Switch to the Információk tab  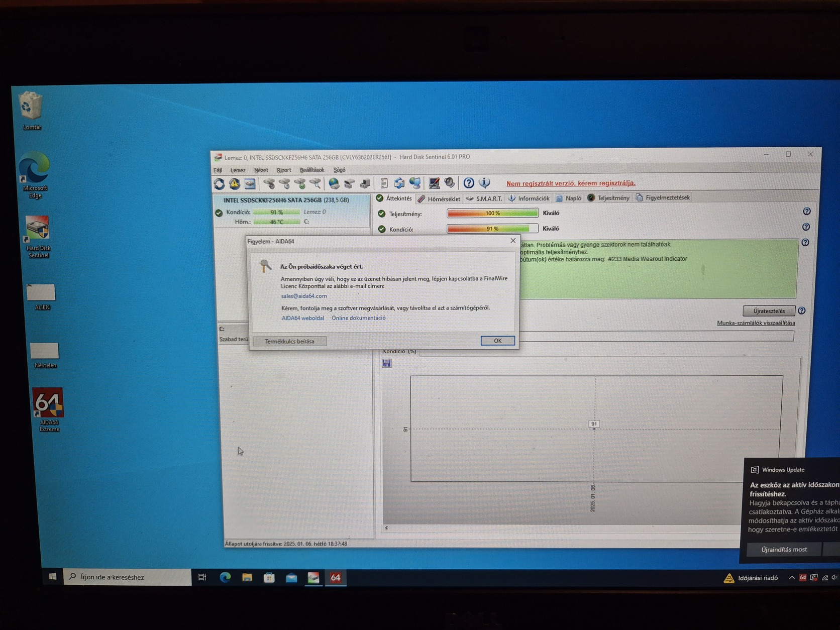(x=529, y=198)
